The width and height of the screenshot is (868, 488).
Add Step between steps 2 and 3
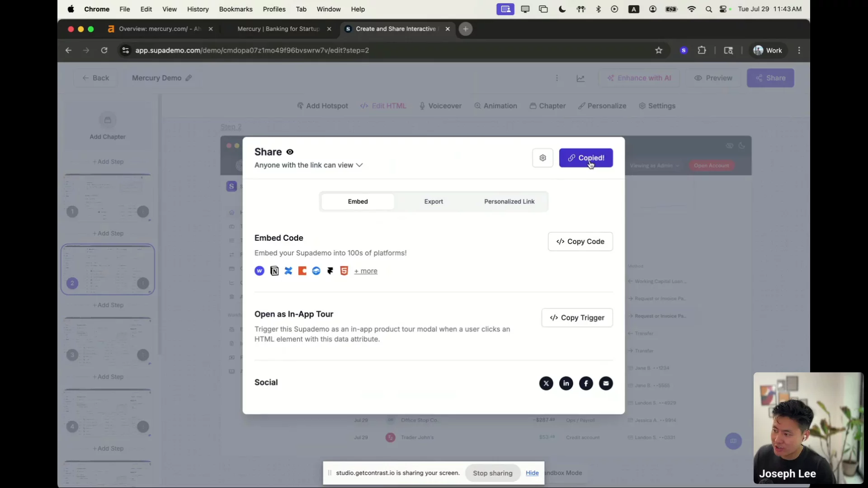tap(108, 305)
